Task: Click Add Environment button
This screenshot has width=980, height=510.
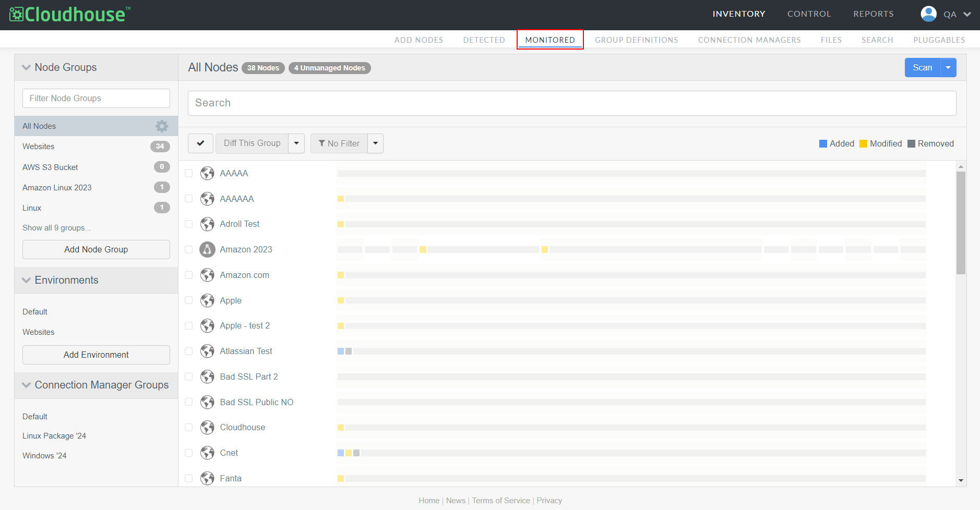Action: [x=96, y=355]
